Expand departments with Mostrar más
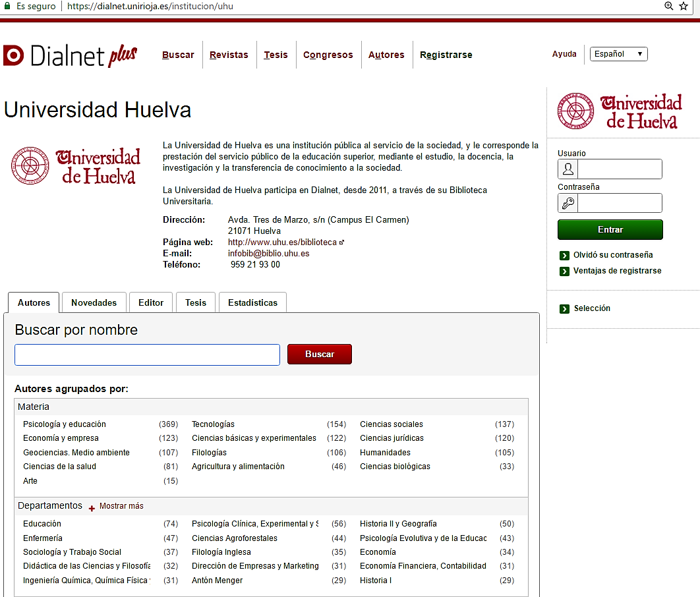The height and width of the screenshot is (597, 700). click(121, 506)
